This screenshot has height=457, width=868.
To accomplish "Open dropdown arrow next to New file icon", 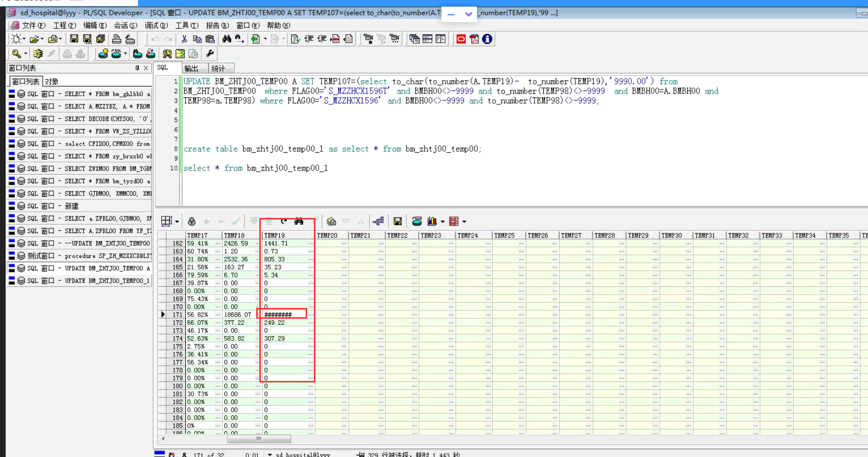I will point(24,39).
